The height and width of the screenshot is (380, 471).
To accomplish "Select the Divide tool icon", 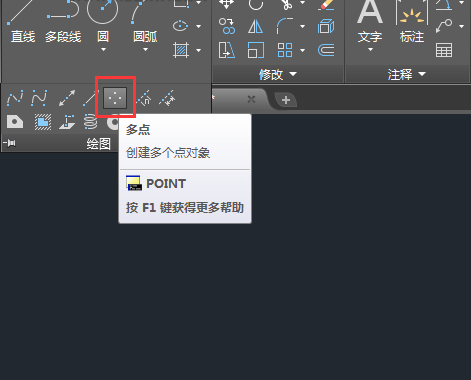I will click(144, 98).
